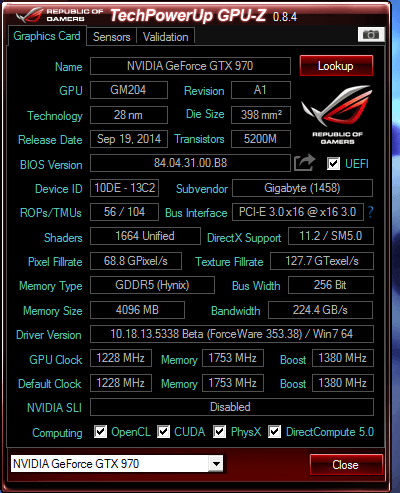400x493 pixels.
Task: Open the Validation tab
Action: coord(166,37)
